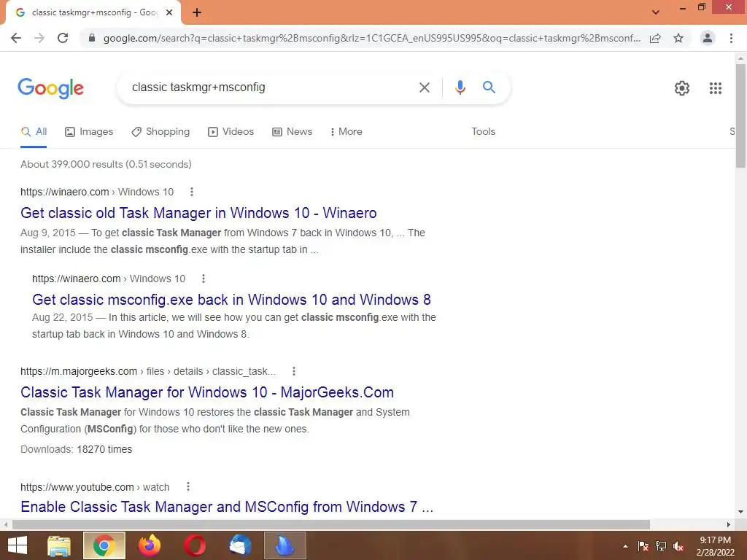The height and width of the screenshot is (560, 747).
Task: Open options for first winaero.com result
Action: [192, 192]
